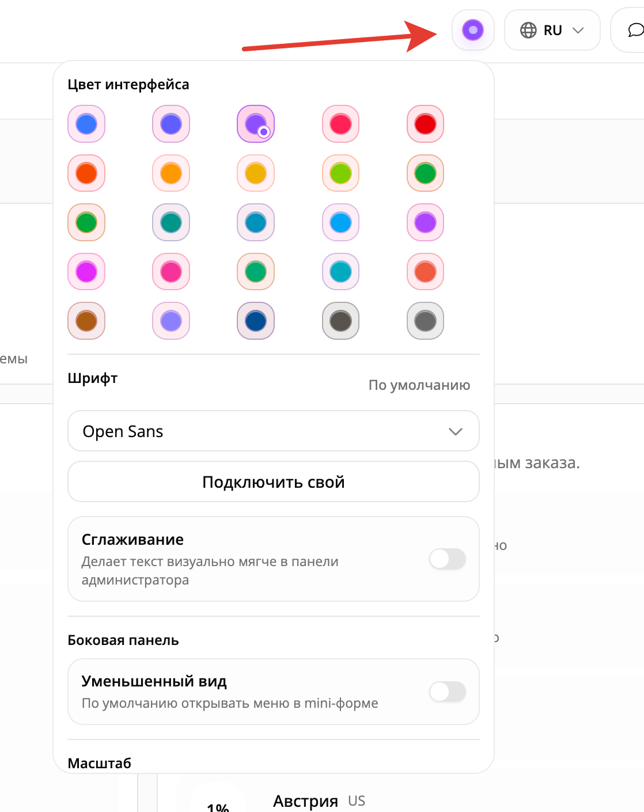The height and width of the screenshot is (812, 644).
Task: Expand the RU language dropdown
Action: [552, 30]
